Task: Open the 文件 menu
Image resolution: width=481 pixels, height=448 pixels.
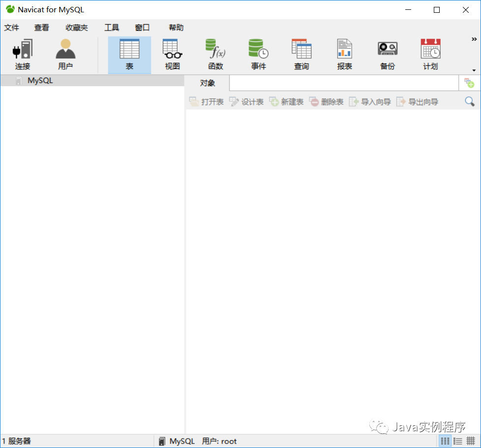Action: click(12, 28)
